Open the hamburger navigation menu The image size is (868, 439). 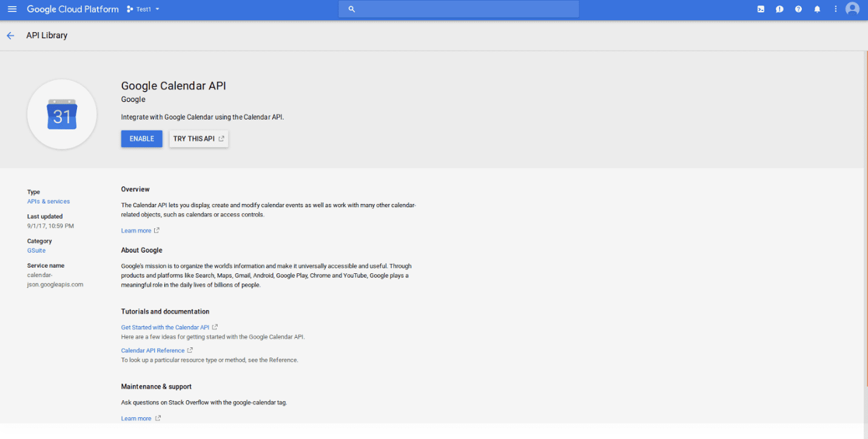click(12, 9)
